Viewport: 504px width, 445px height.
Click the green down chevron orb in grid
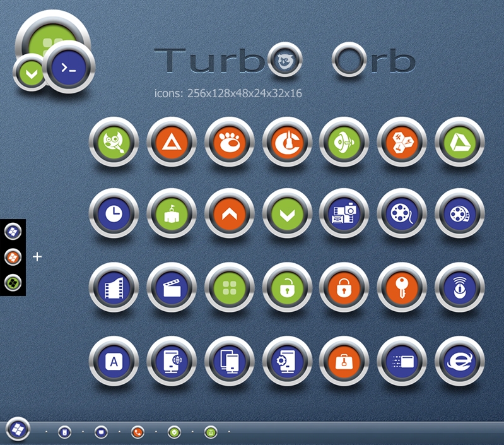pos(288,213)
